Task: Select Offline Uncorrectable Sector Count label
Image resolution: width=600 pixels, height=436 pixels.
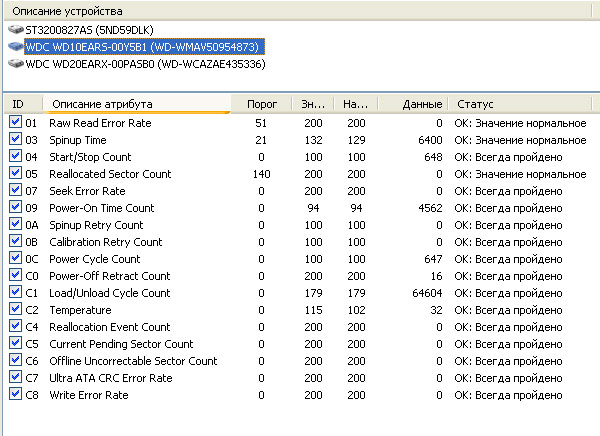Action: [x=133, y=361]
